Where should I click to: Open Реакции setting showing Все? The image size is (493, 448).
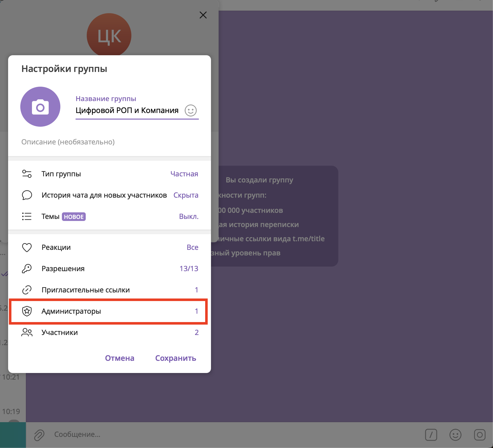click(x=192, y=247)
